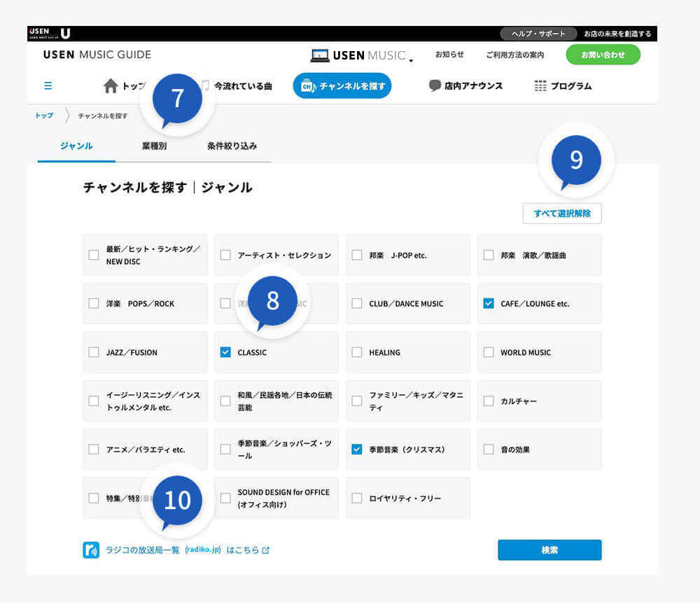Check the HEALING genre checkbox

pos(357,352)
